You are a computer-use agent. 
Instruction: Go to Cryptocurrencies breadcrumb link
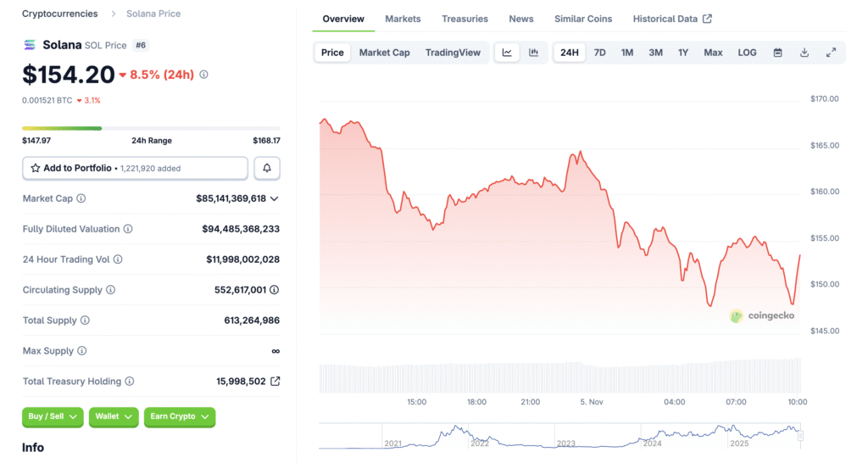pos(59,14)
